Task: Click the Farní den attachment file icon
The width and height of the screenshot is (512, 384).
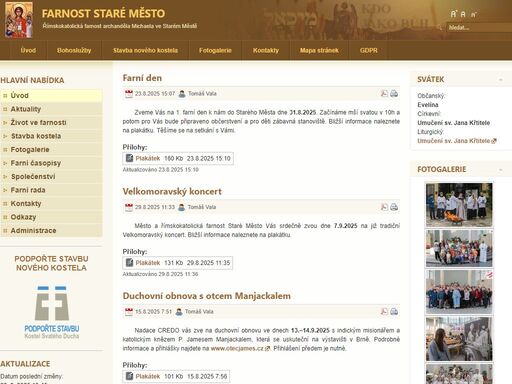Action: [x=129, y=158]
